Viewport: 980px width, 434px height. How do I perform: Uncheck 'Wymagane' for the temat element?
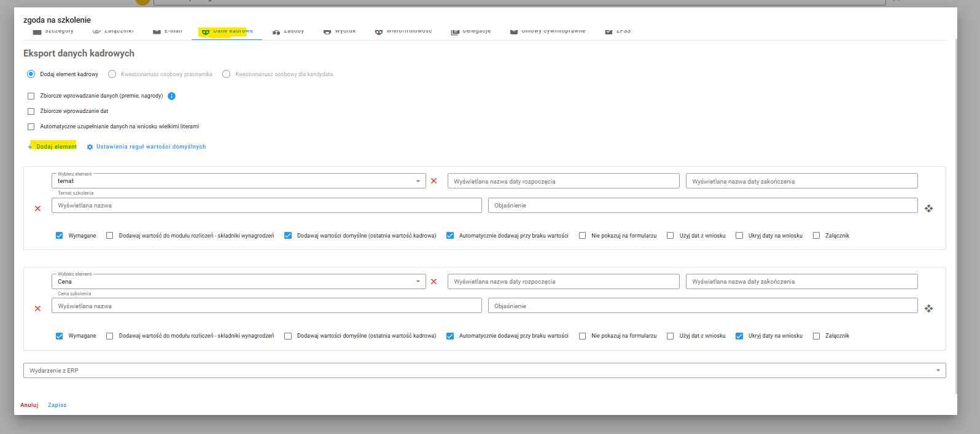(x=60, y=236)
